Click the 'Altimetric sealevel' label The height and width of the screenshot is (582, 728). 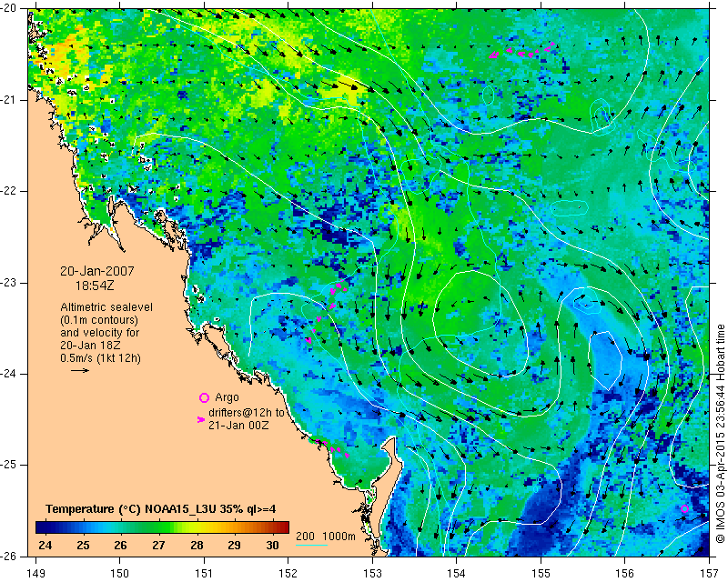[106, 307]
